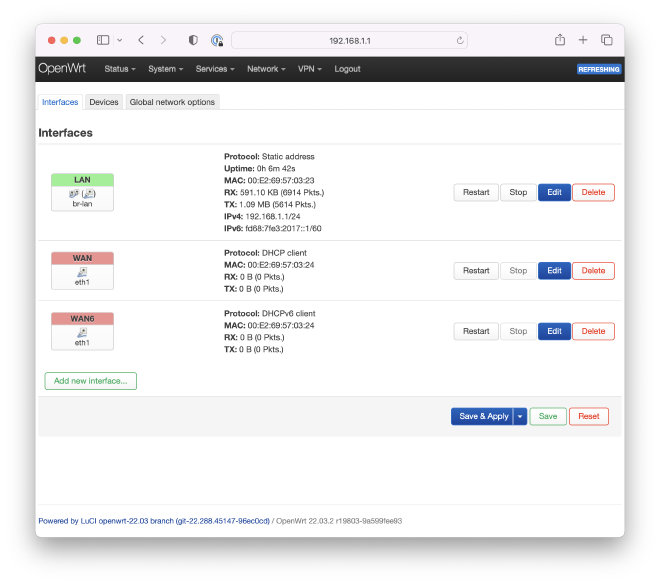660x584 pixels.
Task: Go forward with the forward arrow
Action: coord(163,40)
